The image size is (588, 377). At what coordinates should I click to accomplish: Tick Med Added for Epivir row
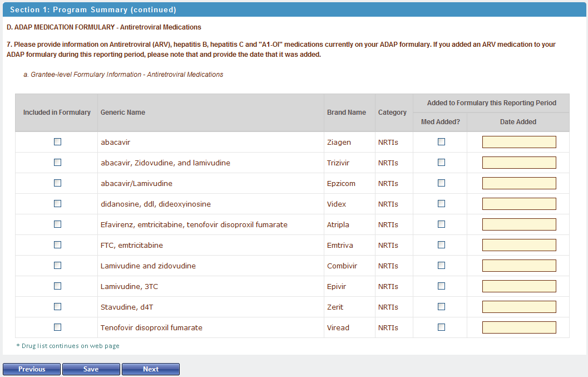(x=441, y=286)
